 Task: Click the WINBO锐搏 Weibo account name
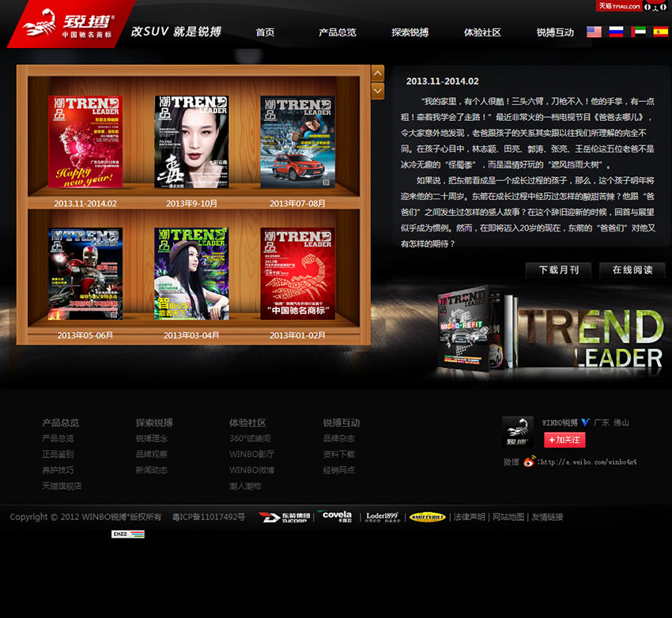pos(560,423)
